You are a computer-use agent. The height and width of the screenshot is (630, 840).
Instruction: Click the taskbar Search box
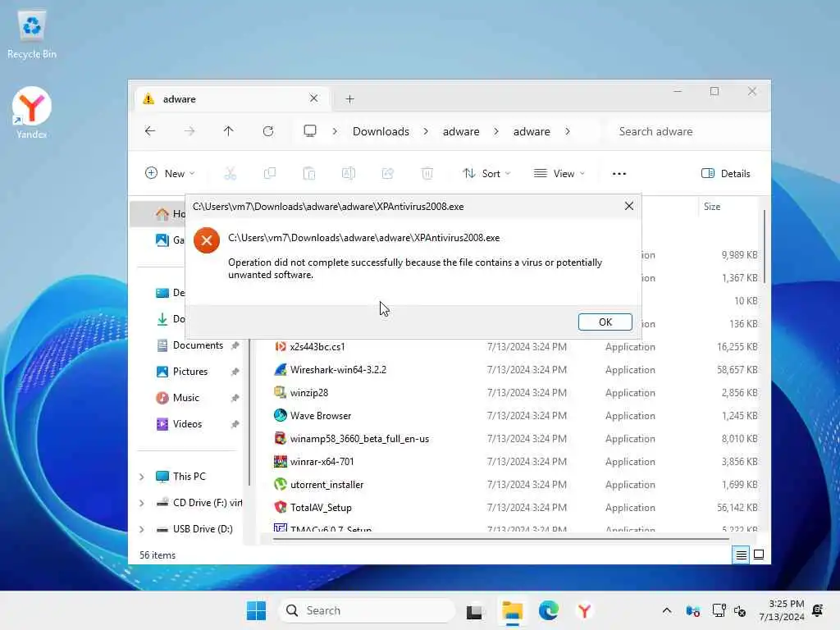point(367,610)
